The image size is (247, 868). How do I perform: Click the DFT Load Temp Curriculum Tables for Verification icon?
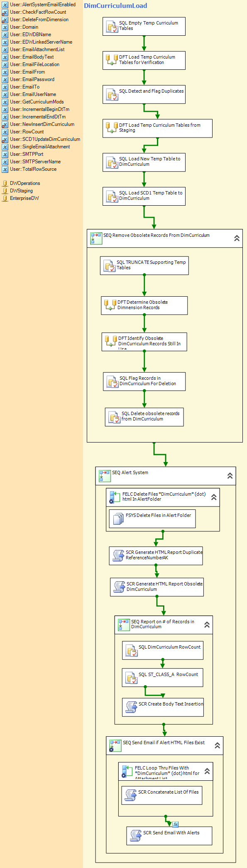click(x=112, y=60)
